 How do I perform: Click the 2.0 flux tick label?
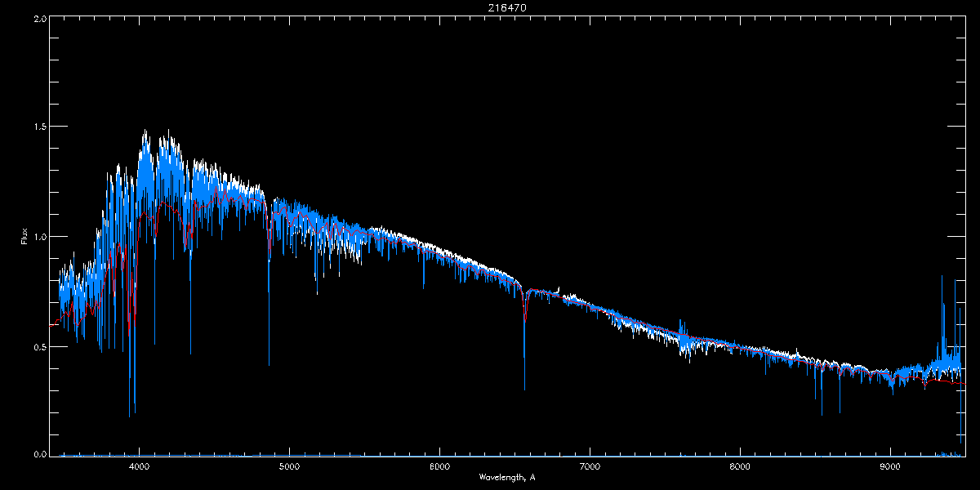(39, 18)
